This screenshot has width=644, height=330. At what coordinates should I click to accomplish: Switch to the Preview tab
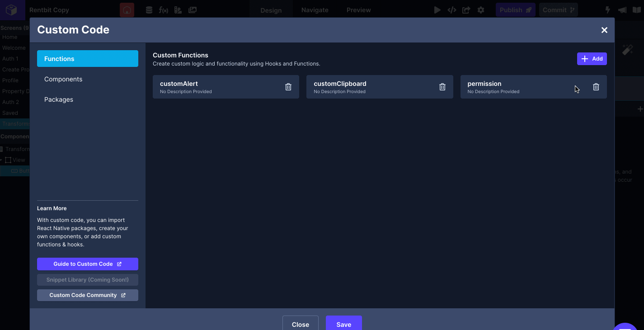[359, 10]
